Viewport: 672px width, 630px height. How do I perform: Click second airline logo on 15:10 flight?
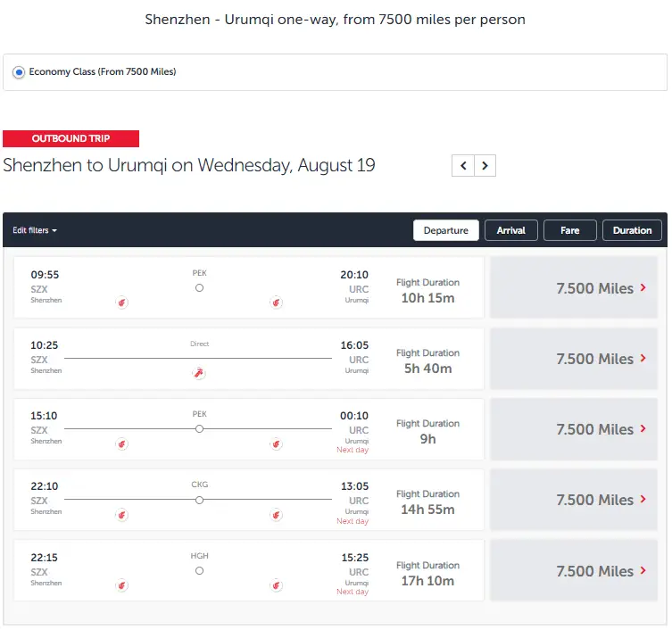(x=276, y=444)
